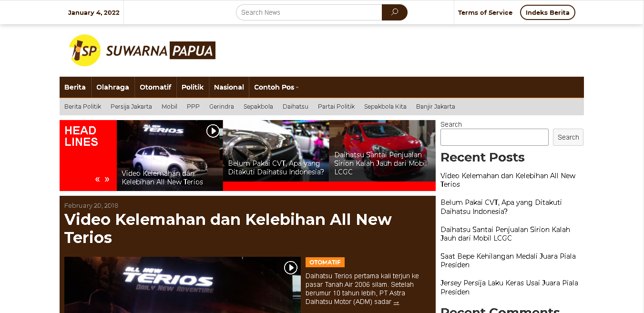Click the Terms of Service link
The height and width of the screenshot is (313, 644).
[485, 12]
